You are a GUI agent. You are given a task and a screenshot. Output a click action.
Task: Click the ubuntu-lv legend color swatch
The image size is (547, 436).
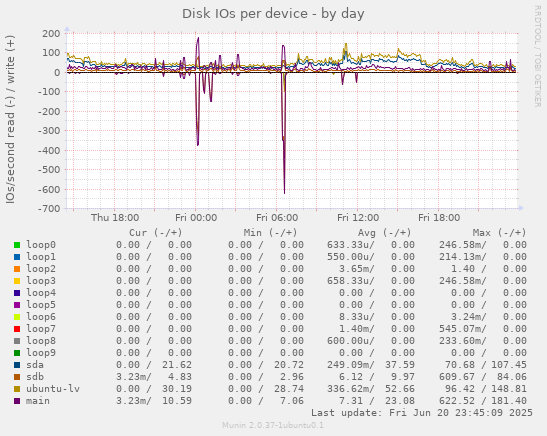17,389
